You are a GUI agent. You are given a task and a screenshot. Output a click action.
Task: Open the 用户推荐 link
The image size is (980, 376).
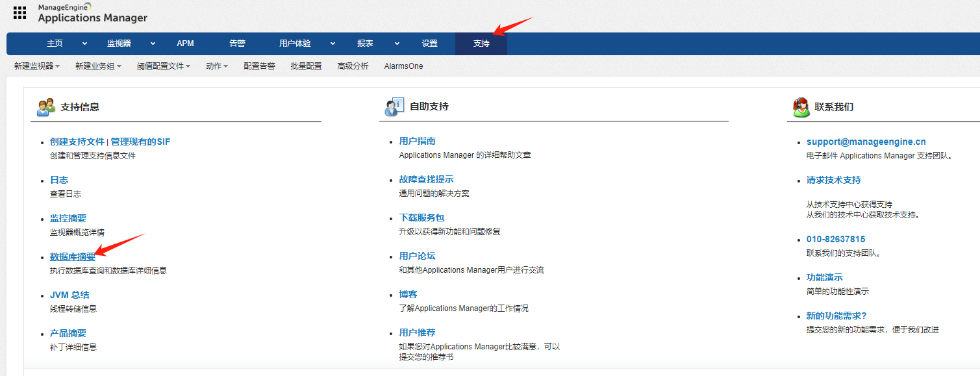pyautogui.click(x=417, y=332)
